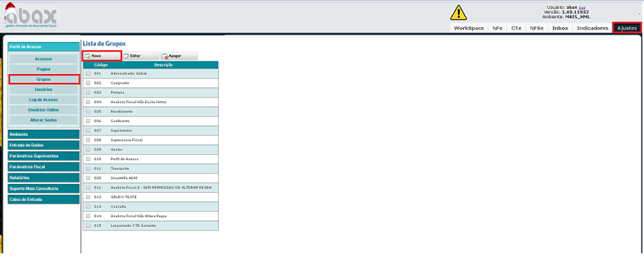Click the Novo button icon
644x260 pixels.
[88, 56]
